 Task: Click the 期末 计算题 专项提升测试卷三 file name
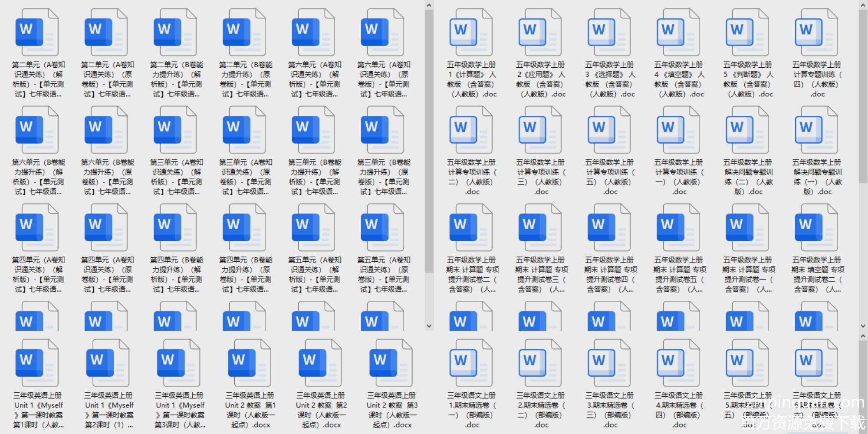click(x=541, y=275)
